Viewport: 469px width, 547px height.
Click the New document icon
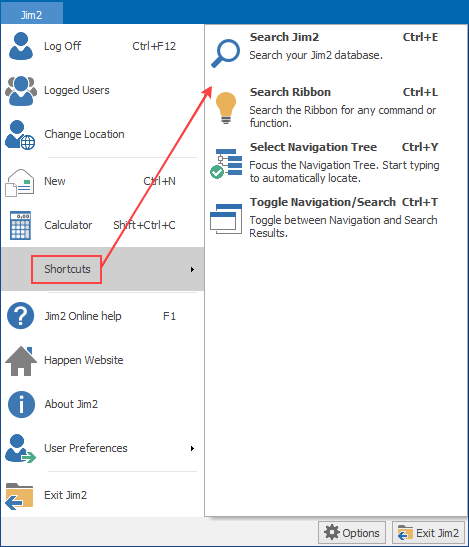pos(20,182)
